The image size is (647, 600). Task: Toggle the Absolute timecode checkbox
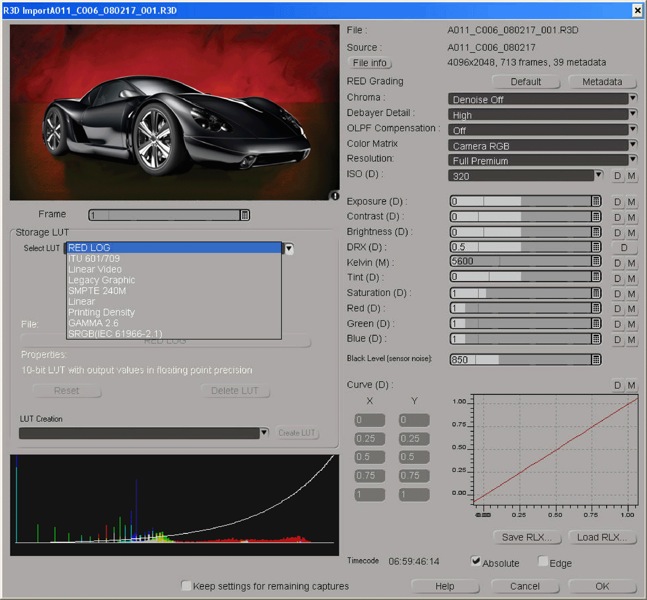[x=475, y=562]
